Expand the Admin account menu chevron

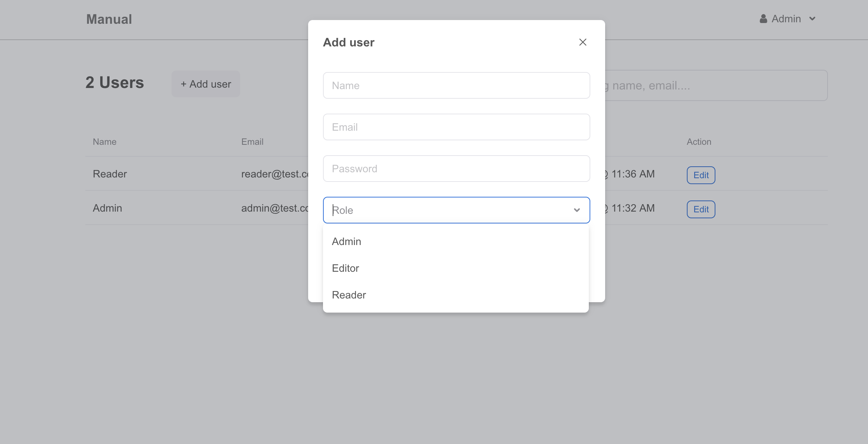coord(812,19)
